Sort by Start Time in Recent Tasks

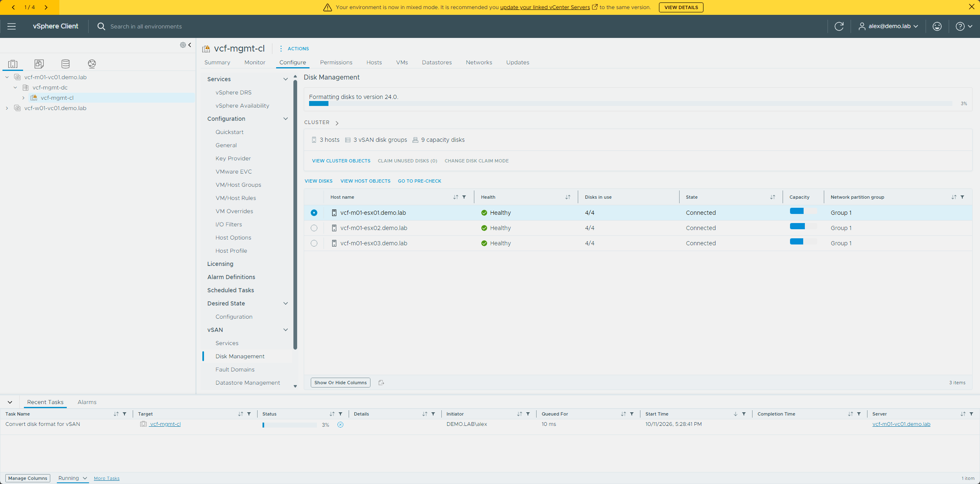point(736,414)
